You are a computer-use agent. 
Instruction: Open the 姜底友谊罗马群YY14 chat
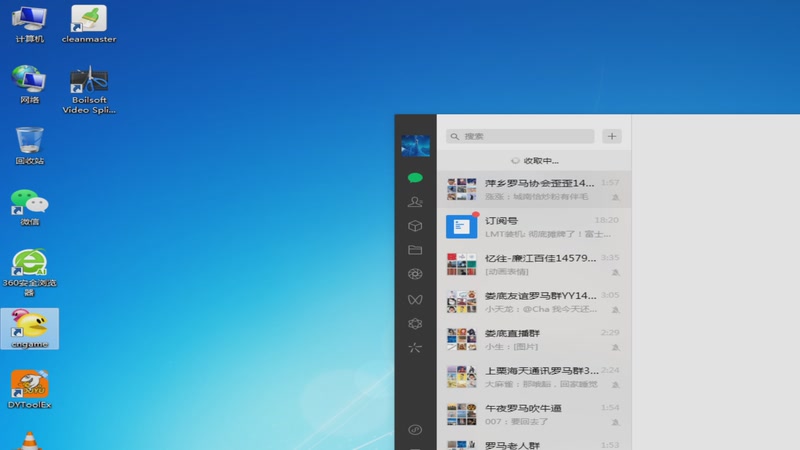point(534,302)
